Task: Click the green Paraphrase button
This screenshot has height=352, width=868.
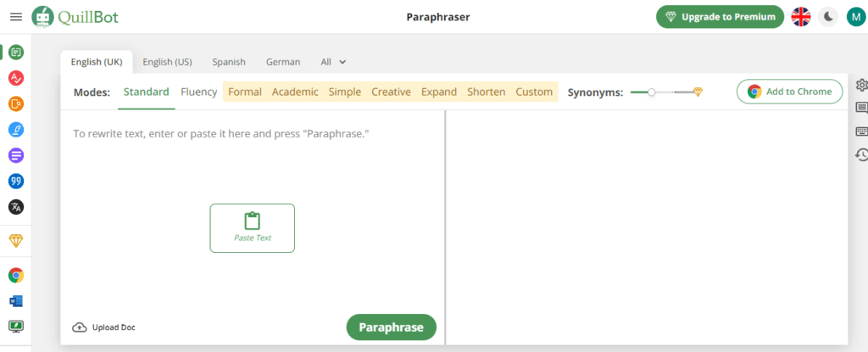Action: [x=391, y=327]
